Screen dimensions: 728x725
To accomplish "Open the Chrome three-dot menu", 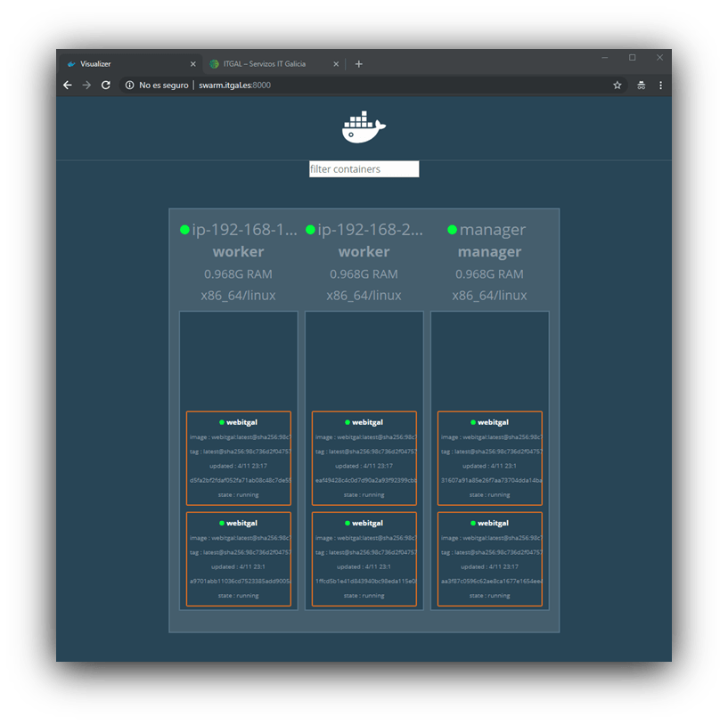I will point(660,85).
